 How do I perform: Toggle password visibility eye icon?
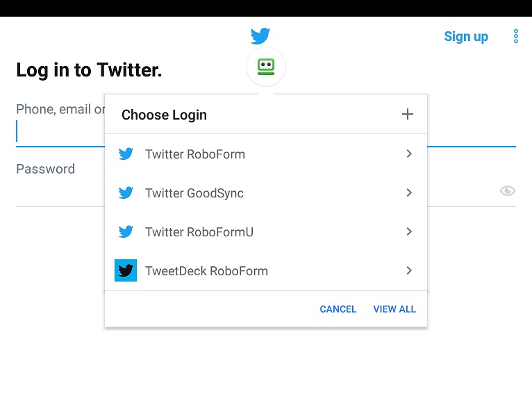point(508,191)
